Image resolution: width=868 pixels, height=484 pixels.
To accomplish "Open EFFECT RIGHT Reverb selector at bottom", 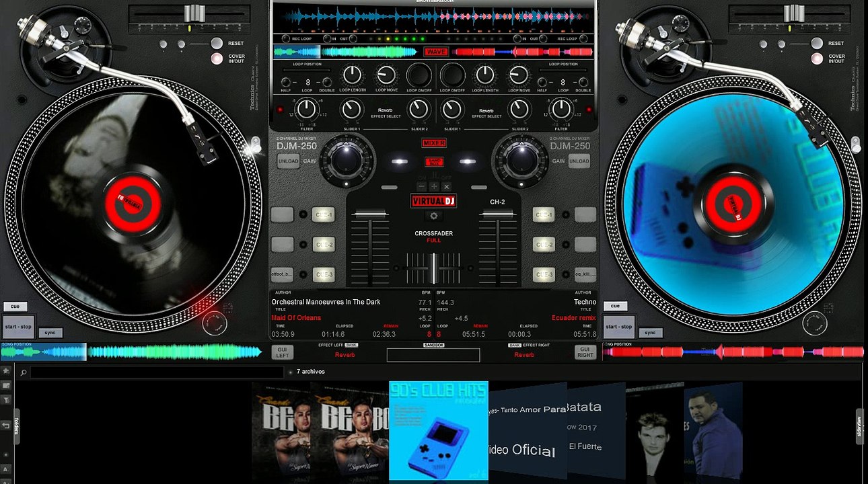I will (524, 354).
